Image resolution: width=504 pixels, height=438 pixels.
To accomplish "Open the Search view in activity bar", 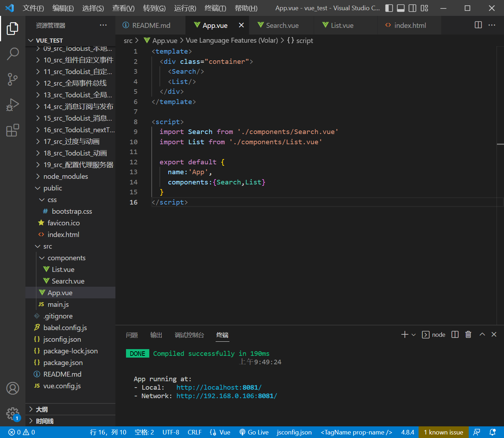I will coord(13,54).
